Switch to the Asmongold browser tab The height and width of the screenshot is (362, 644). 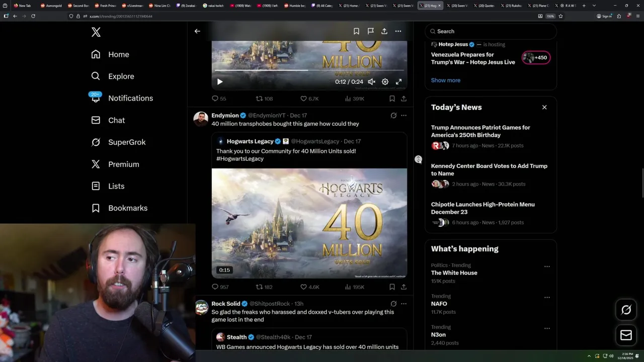[52, 6]
